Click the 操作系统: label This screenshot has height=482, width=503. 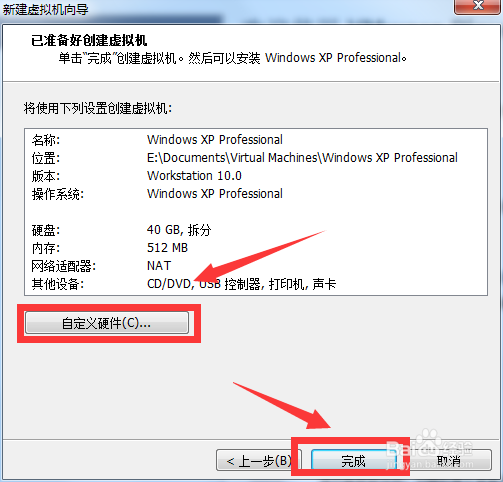point(58,194)
